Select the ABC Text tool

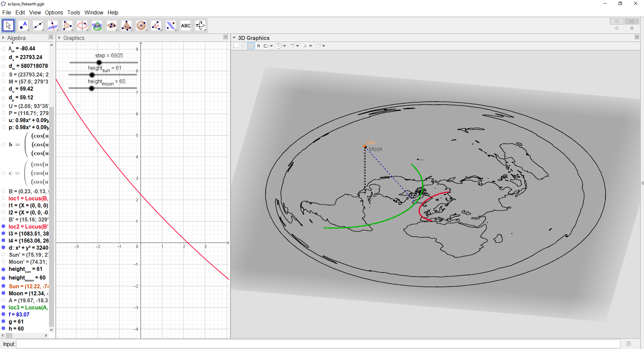pyautogui.click(x=185, y=26)
